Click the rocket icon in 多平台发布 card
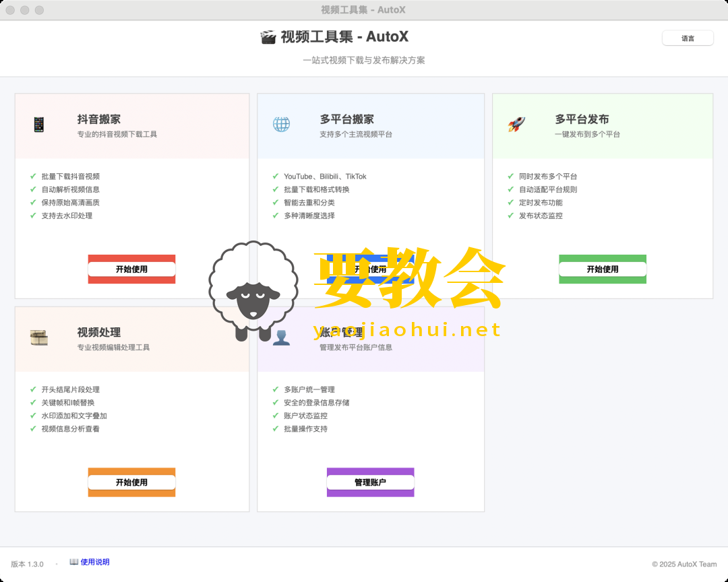728x582 pixels. (516, 125)
